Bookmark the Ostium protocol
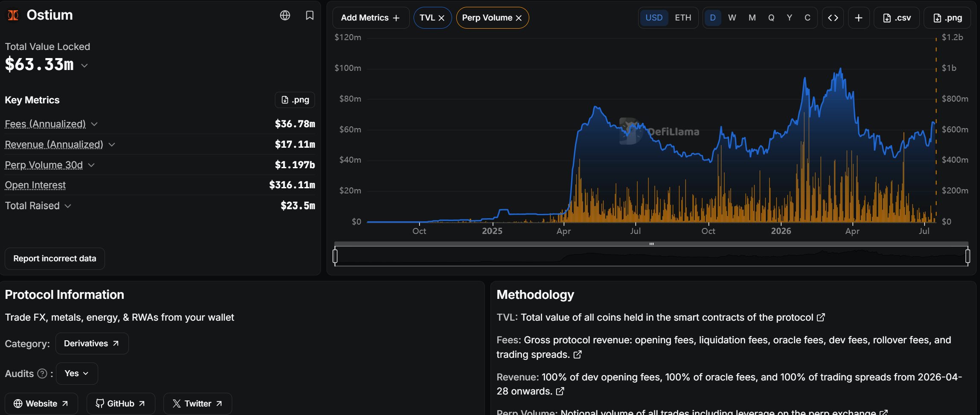 coord(310,15)
